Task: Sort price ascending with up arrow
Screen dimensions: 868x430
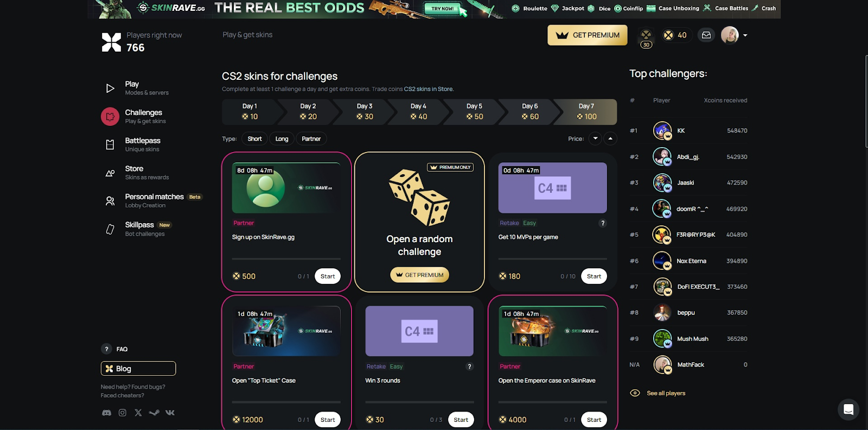Action: tap(610, 138)
